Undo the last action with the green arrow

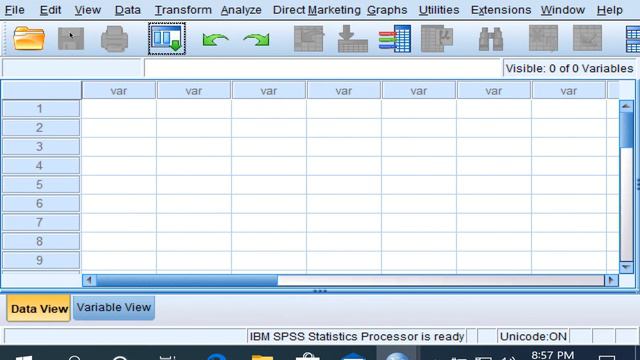[215, 40]
